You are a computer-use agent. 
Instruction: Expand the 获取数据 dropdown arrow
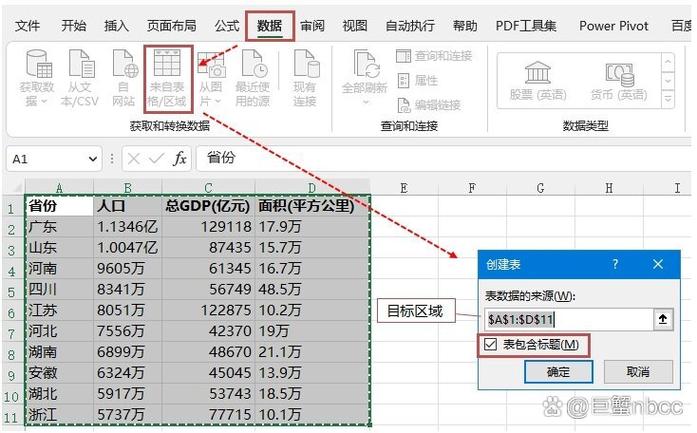[44, 102]
